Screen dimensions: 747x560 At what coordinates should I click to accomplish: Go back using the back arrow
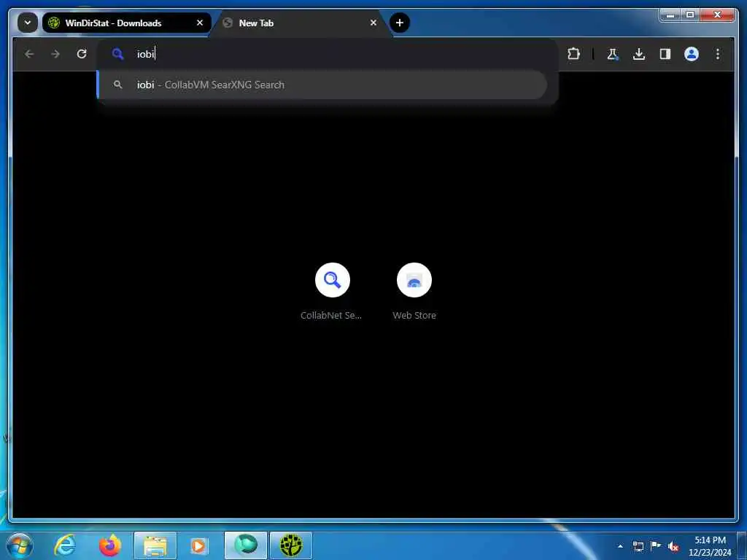(29, 54)
